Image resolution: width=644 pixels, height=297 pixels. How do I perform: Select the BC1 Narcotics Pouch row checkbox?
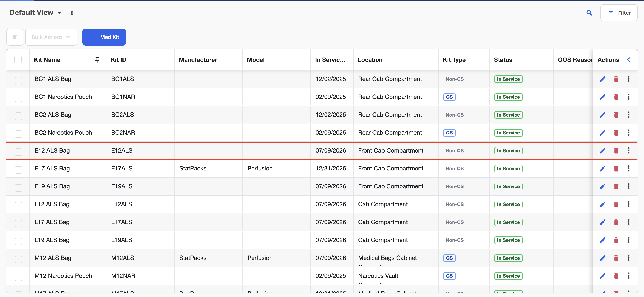pyautogui.click(x=18, y=98)
